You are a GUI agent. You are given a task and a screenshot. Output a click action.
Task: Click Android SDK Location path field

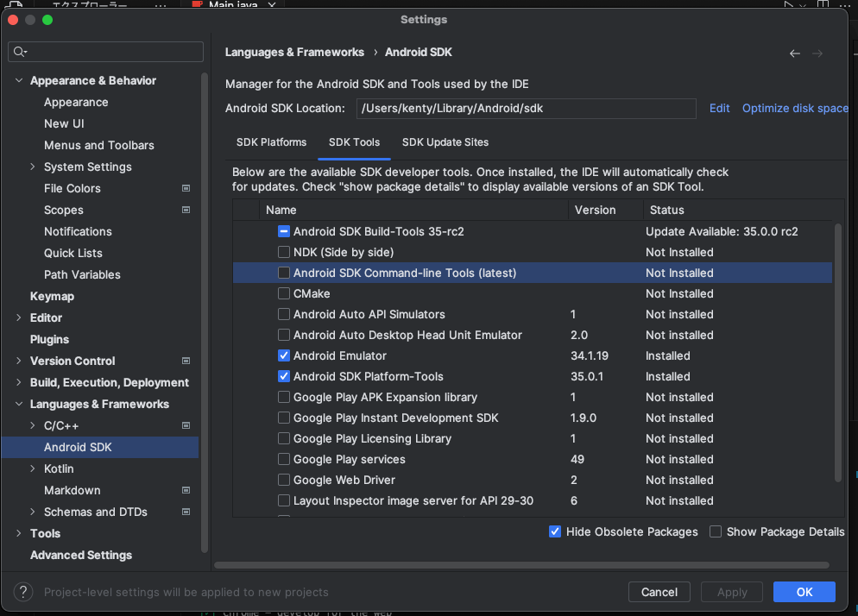(526, 109)
